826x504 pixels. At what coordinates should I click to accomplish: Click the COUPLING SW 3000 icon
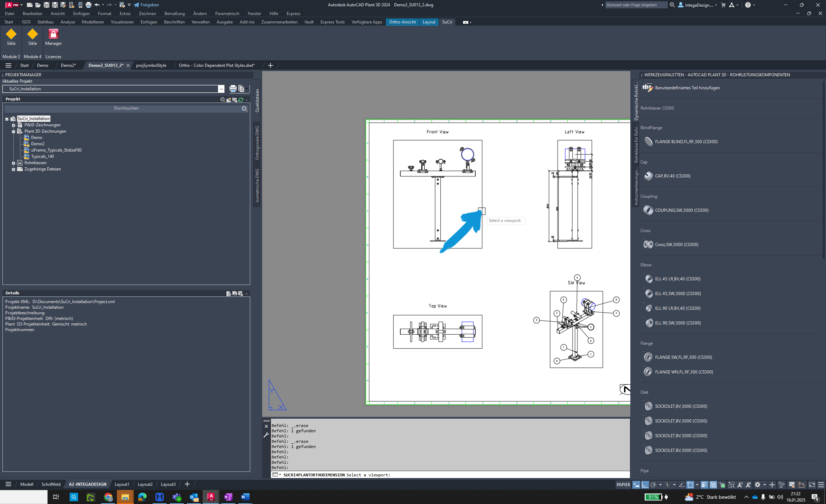click(648, 210)
